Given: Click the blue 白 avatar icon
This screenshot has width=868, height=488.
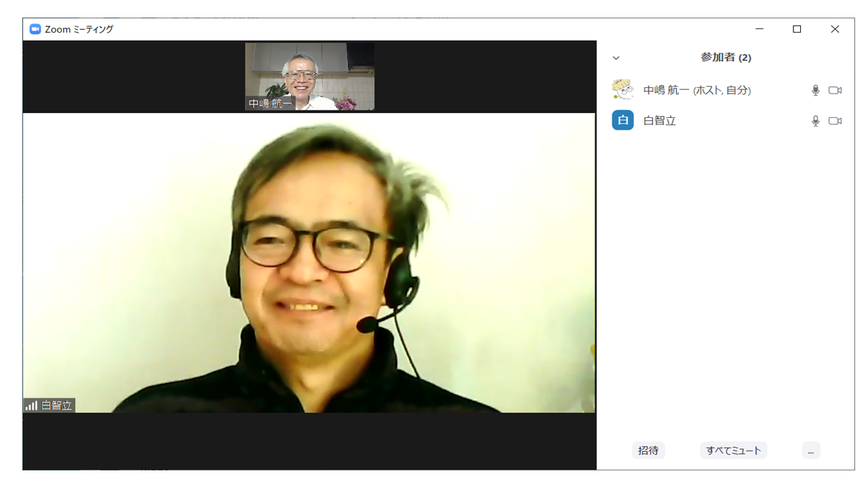Looking at the screenshot, I should 623,120.
